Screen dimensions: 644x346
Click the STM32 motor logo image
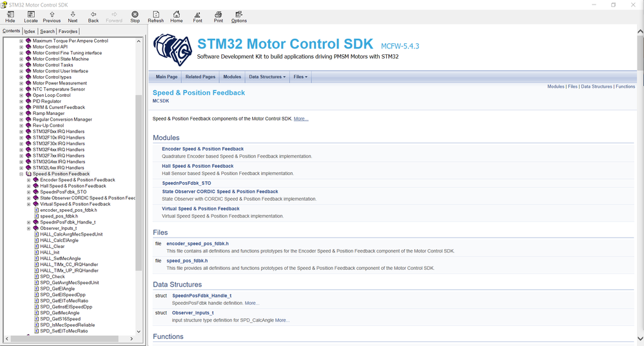pyautogui.click(x=173, y=50)
